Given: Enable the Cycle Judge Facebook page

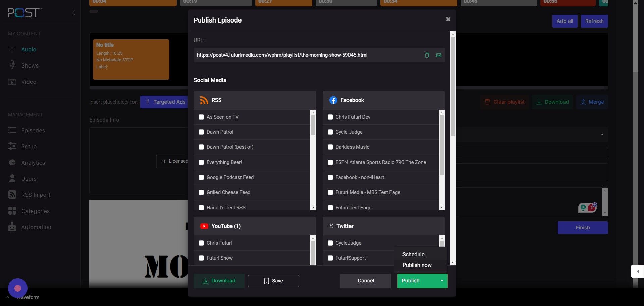Looking at the screenshot, I should pyautogui.click(x=330, y=132).
